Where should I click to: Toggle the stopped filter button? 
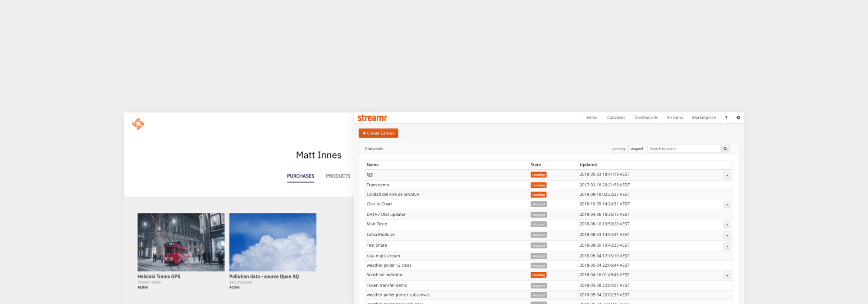coord(637,149)
